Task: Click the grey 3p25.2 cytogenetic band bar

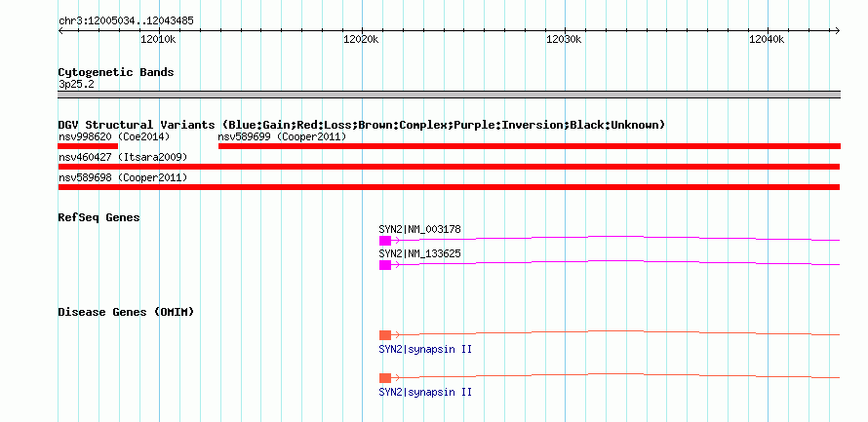Action: 449,95
